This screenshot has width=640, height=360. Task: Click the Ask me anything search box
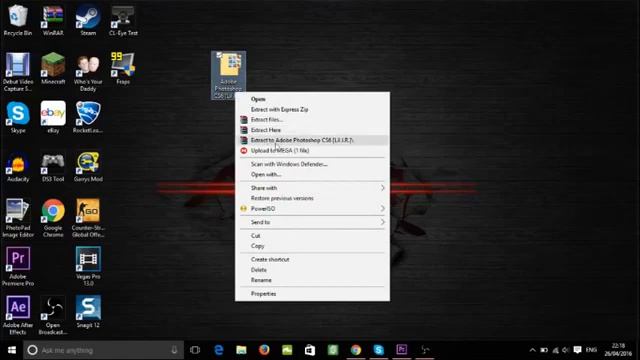coord(103,350)
